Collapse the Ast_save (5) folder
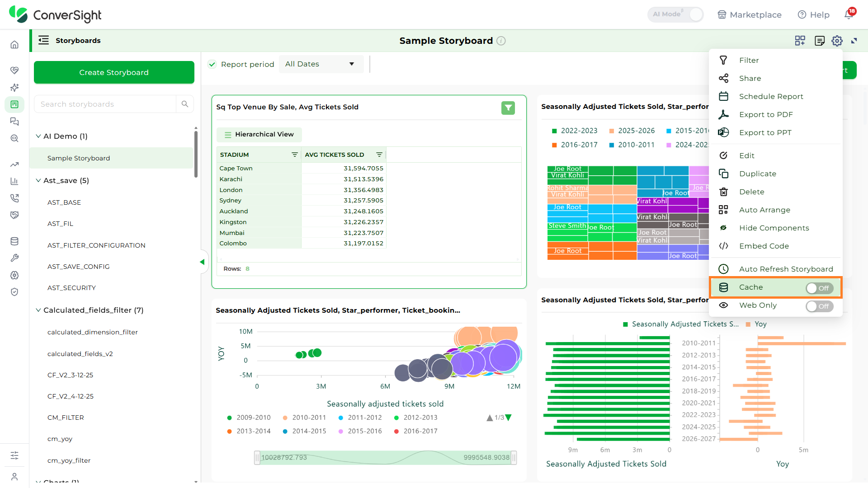This screenshot has width=868, height=488. tap(38, 180)
